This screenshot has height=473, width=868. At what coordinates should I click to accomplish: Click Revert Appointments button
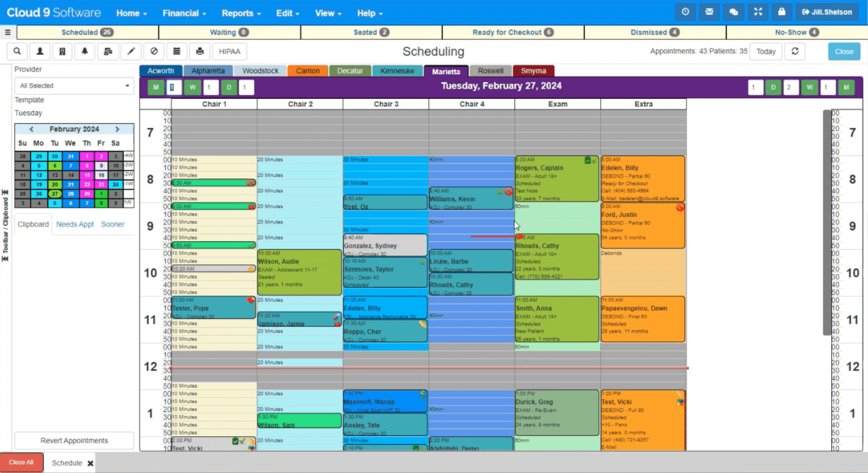[x=74, y=440]
